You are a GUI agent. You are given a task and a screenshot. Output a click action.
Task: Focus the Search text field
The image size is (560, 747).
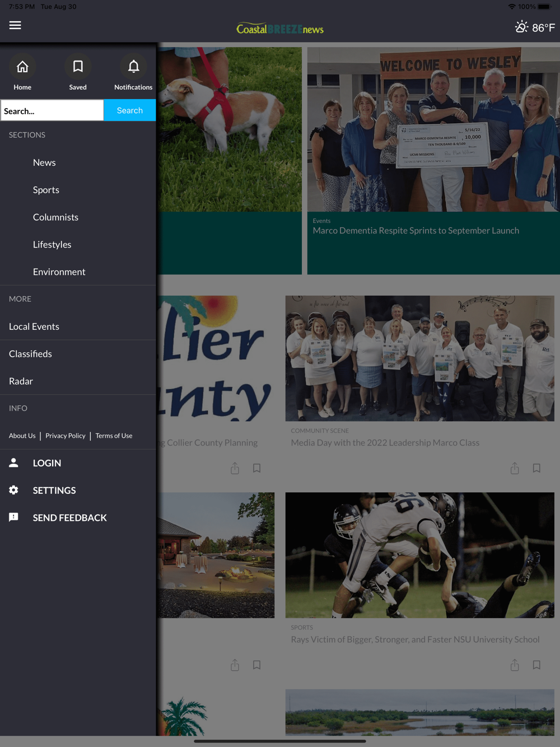(52, 110)
